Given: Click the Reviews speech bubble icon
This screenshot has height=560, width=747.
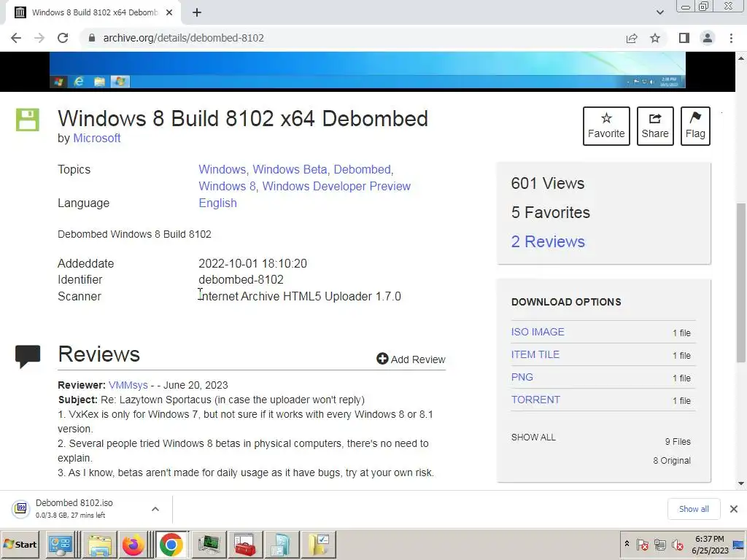Looking at the screenshot, I should (x=28, y=356).
